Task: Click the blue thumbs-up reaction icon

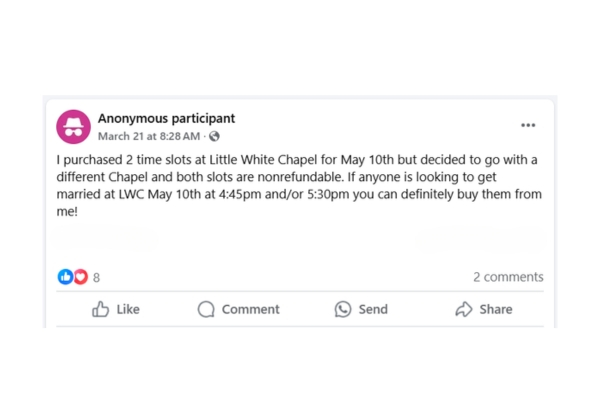Action: coord(65,277)
